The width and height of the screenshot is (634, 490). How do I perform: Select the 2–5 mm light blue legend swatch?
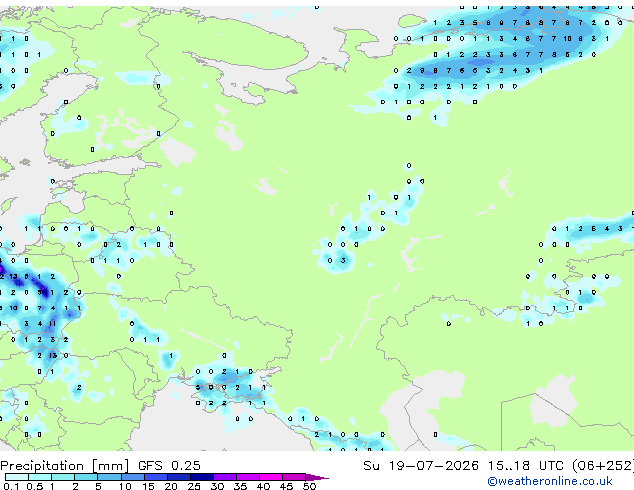coord(86,477)
